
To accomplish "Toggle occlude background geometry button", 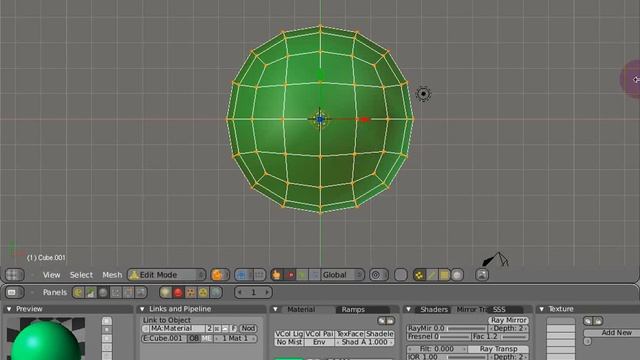I will point(457,275).
